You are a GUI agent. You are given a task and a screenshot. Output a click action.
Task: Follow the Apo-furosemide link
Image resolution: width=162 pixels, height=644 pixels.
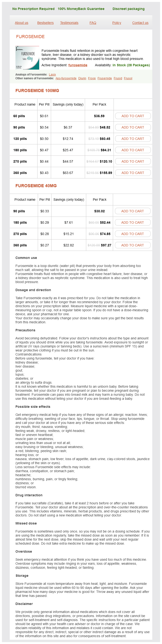pos(66,78)
